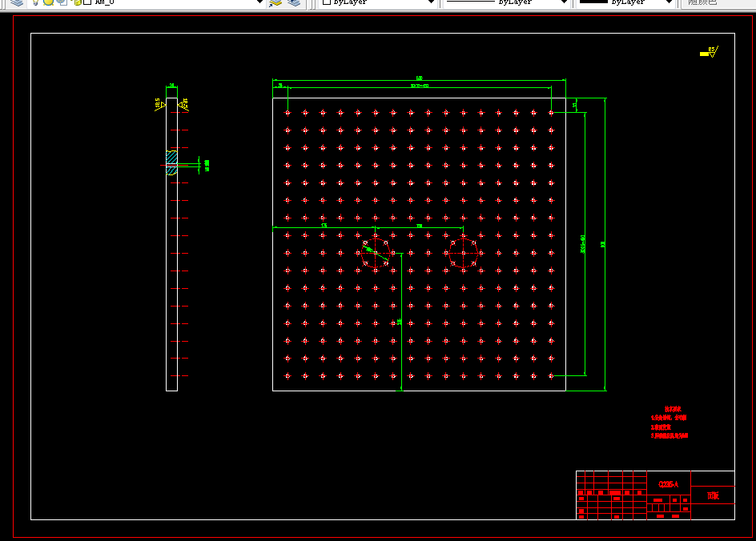Click the black lineweight preview bar
Image resolution: width=756 pixels, height=541 pixels.
coord(593,2)
